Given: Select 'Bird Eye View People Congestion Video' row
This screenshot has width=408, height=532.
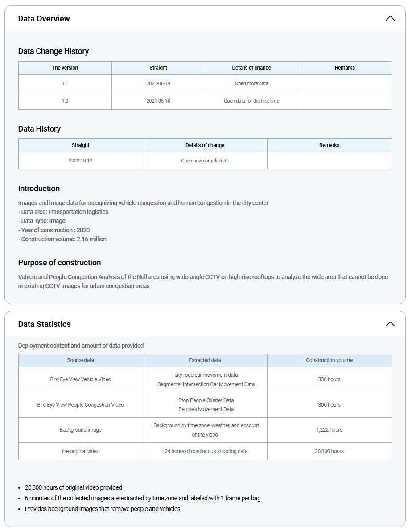Looking at the screenshot, I should click(81, 405).
